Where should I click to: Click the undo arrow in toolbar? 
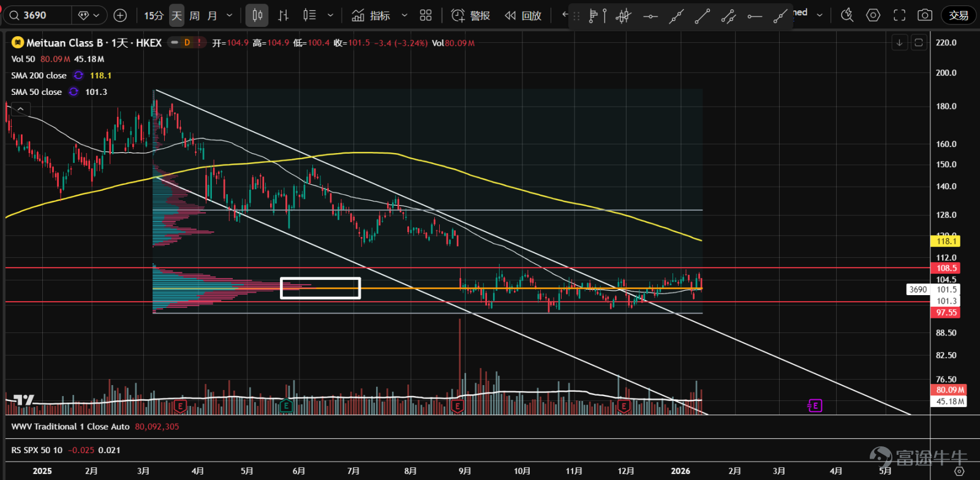click(564, 15)
